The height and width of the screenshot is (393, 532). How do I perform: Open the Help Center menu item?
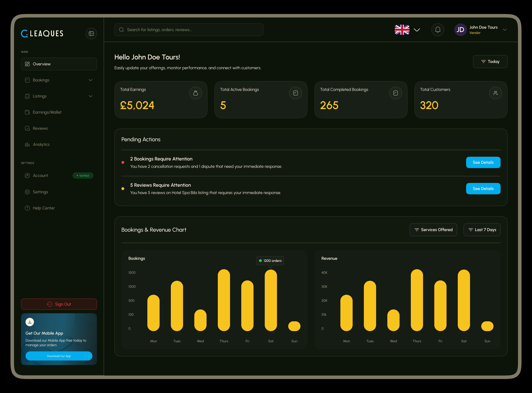59,208
